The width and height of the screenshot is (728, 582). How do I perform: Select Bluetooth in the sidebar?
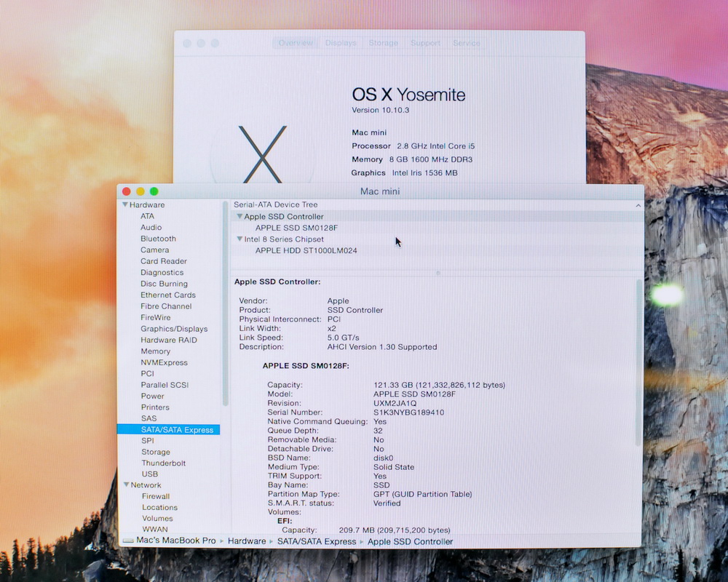[158, 239]
